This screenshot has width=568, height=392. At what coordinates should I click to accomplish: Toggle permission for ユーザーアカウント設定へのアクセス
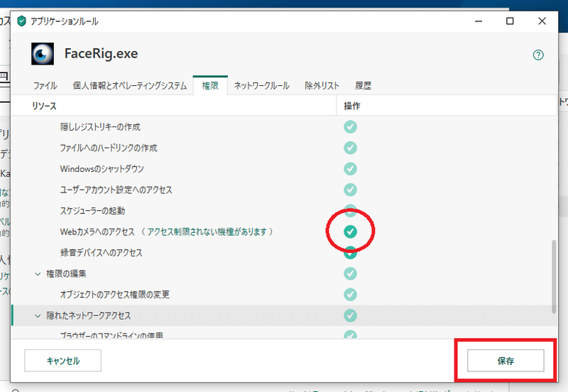coord(350,190)
